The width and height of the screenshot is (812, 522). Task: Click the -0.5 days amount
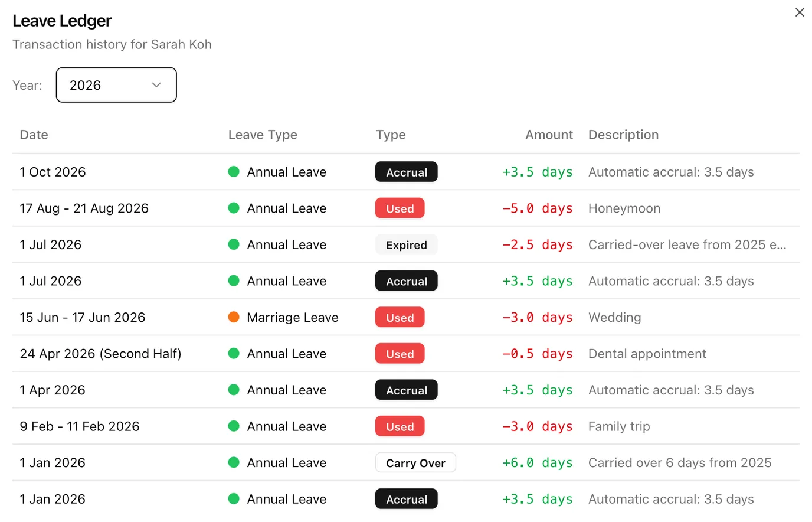coord(538,354)
